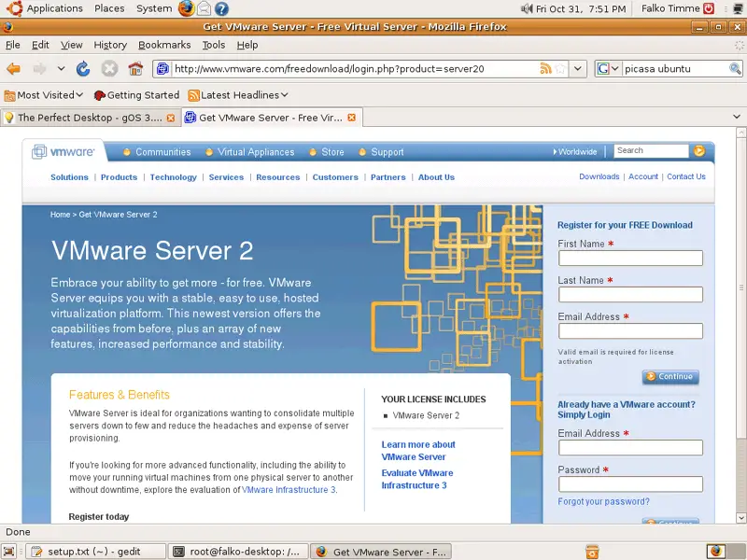This screenshot has width=747, height=560.
Task: Open the Applications menu in top panel
Action: (x=54, y=8)
